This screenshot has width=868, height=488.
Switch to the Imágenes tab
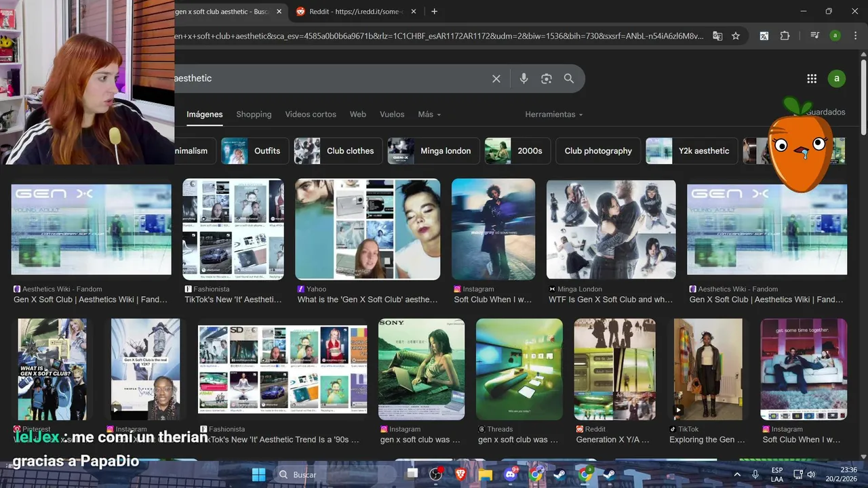pos(205,115)
